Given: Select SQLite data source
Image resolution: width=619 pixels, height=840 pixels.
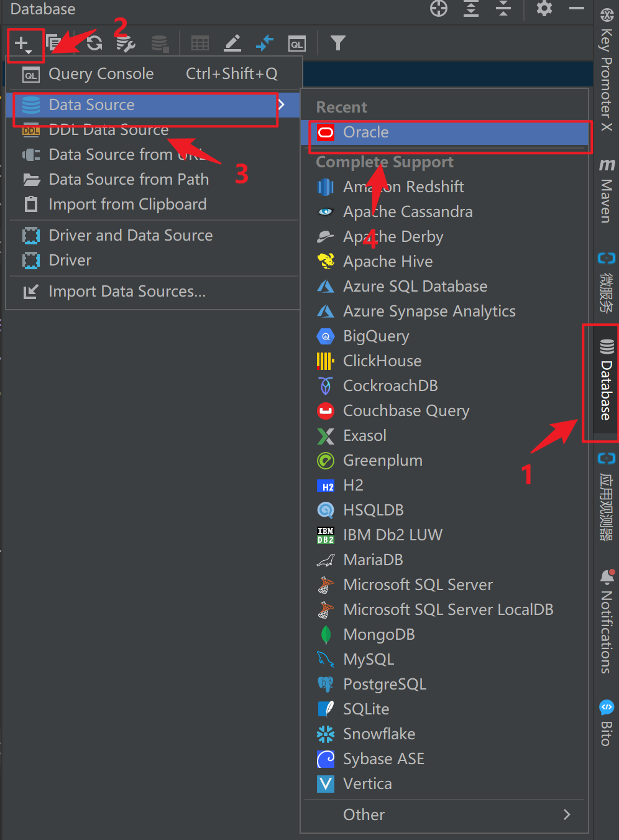Looking at the screenshot, I should (x=444, y=709).
